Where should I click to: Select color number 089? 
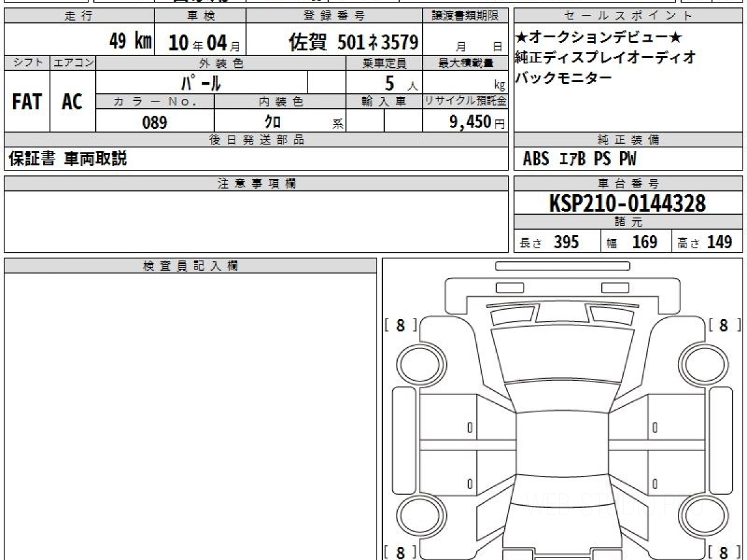pyautogui.click(x=155, y=122)
